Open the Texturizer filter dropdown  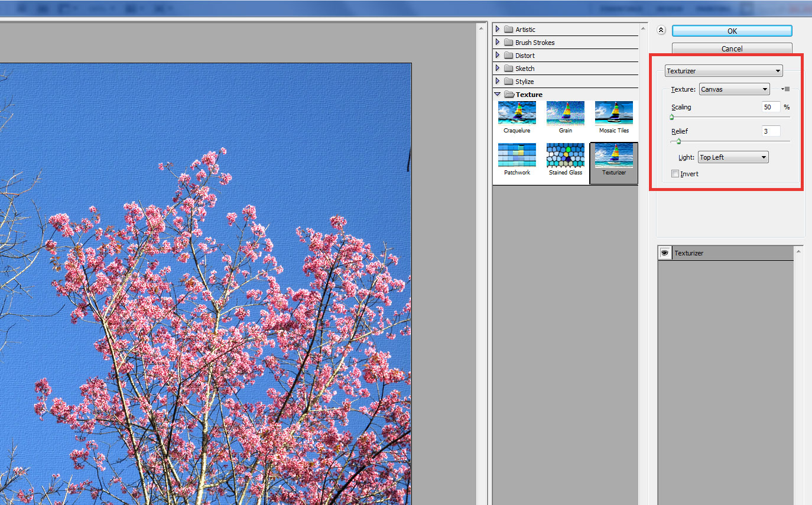tap(724, 71)
